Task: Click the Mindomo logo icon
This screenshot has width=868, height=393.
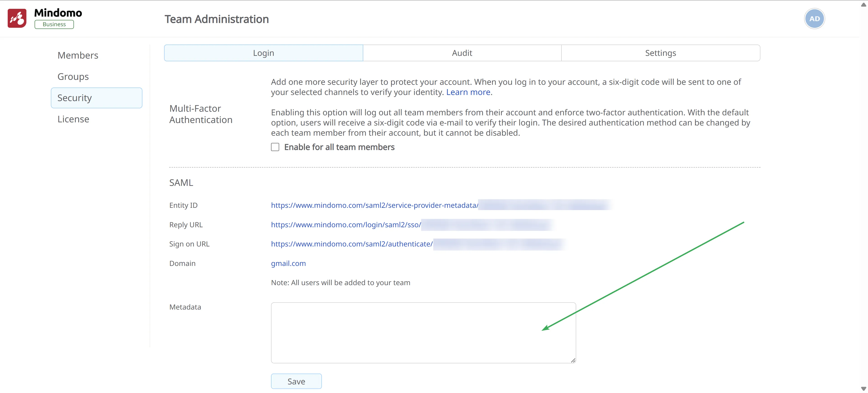Action: point(17,18)
